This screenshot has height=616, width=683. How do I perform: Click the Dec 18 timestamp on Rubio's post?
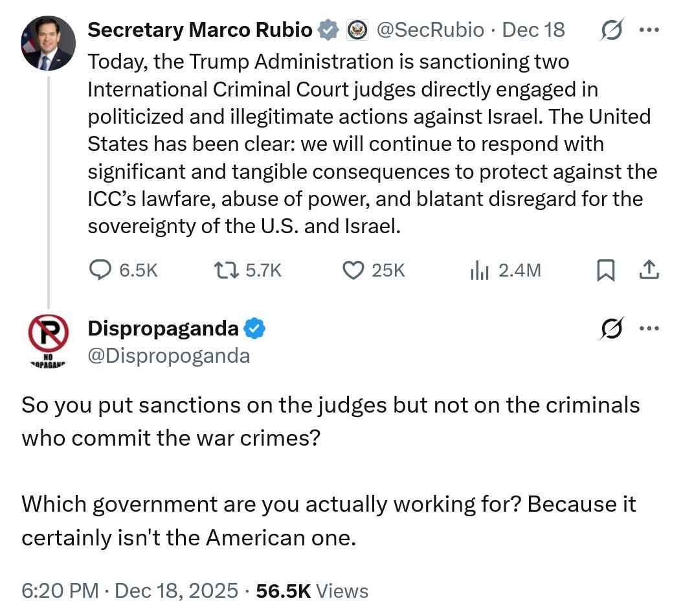533,30
